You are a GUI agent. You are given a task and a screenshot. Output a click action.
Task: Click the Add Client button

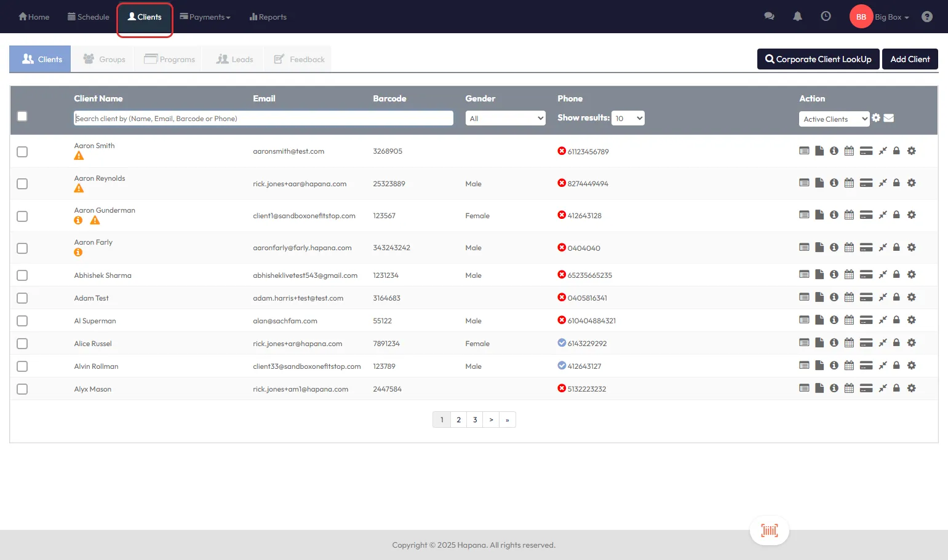pyautogui.click(x=909, y=60)
